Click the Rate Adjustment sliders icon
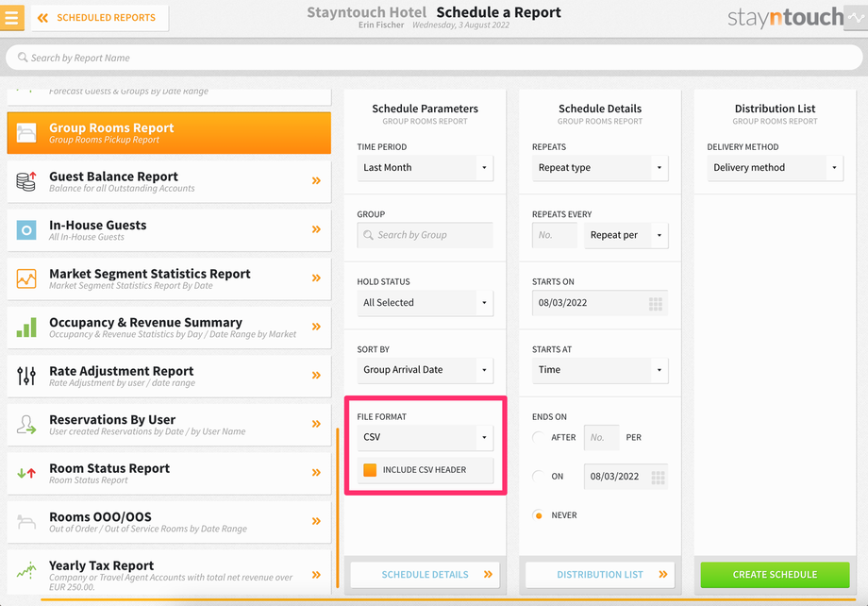 click(x=26, y=376)
